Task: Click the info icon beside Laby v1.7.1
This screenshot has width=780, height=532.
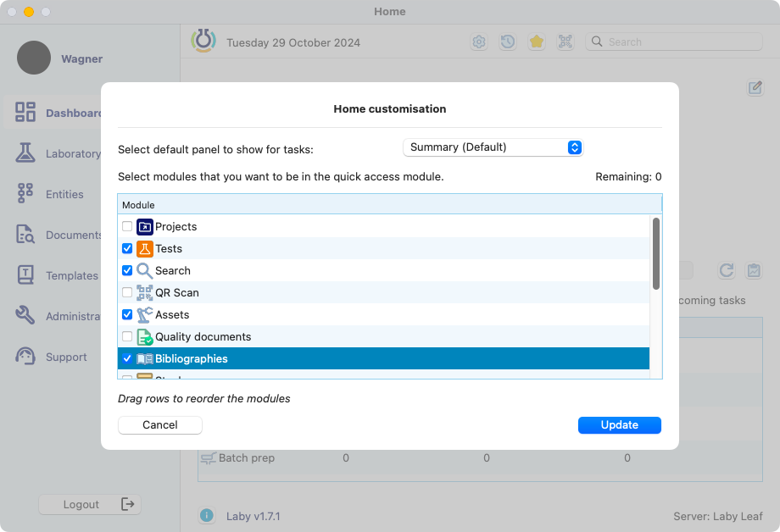Action: click(x=206, y=516)
